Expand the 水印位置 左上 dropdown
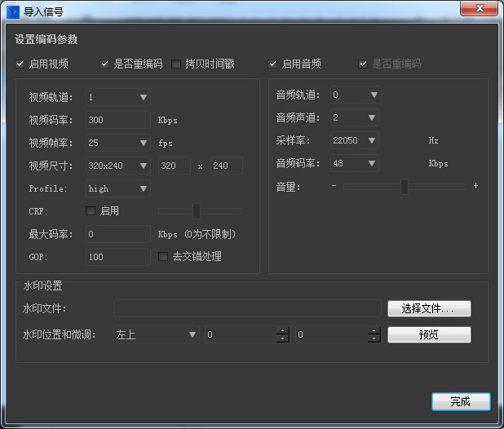 tap(156, 334)
